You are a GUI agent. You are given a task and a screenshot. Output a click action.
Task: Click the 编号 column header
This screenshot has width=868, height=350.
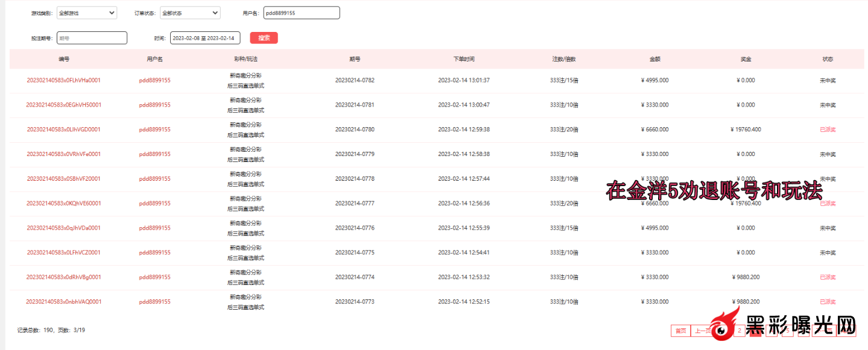point(63,59)
